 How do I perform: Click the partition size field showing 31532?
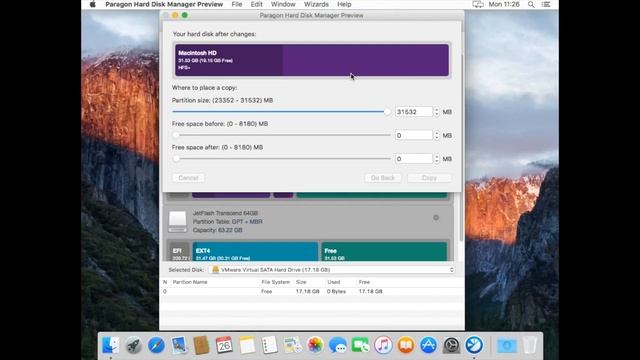(413, 112)
